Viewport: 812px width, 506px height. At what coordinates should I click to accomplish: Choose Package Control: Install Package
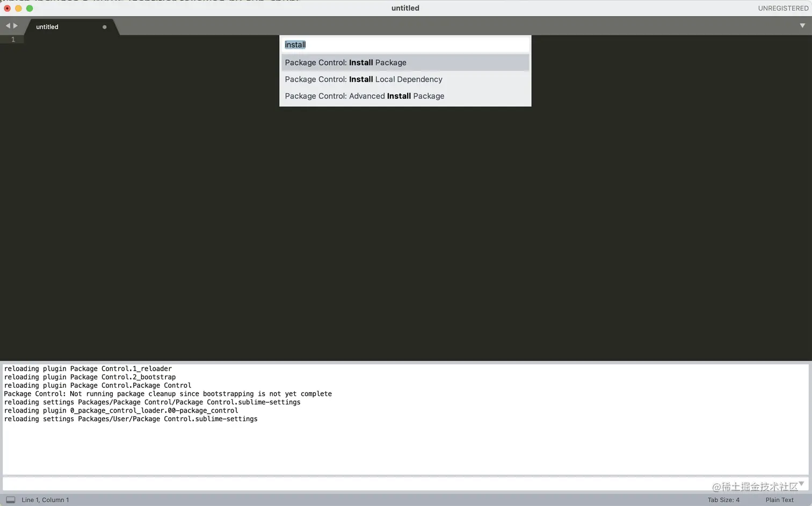405,62
